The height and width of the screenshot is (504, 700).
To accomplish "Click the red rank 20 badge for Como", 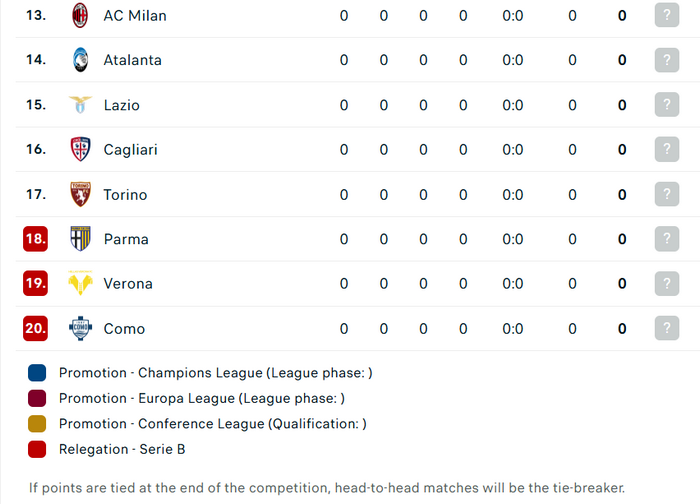I will coord(35,329).
